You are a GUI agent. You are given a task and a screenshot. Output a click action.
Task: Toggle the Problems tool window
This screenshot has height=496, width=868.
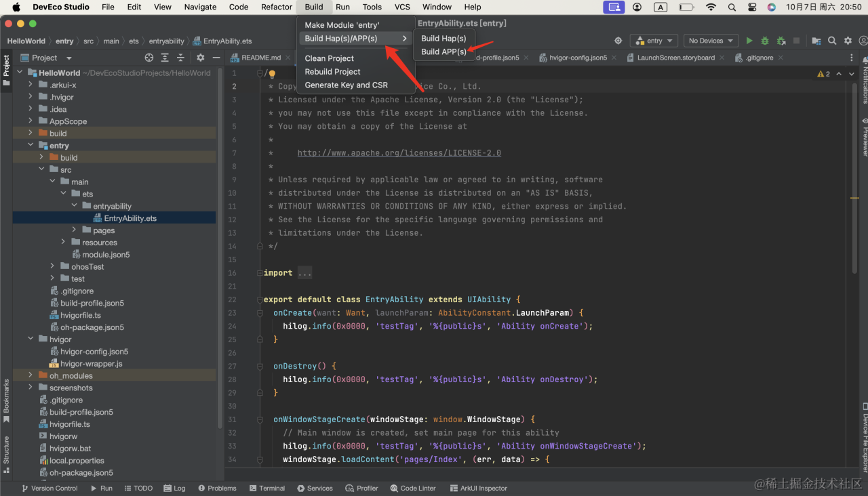tap(218, 488)
